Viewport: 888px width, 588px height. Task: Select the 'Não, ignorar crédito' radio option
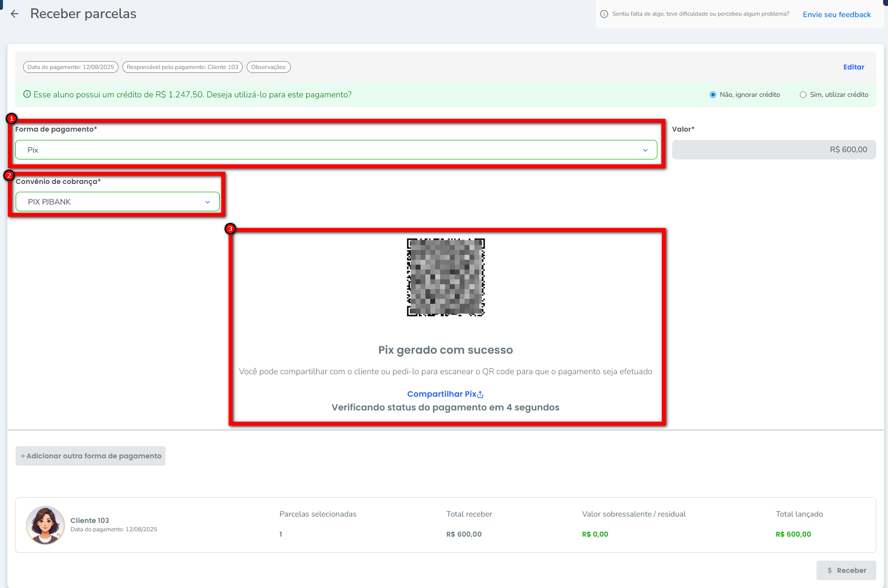pyautogui.click(x=713, y=95)
